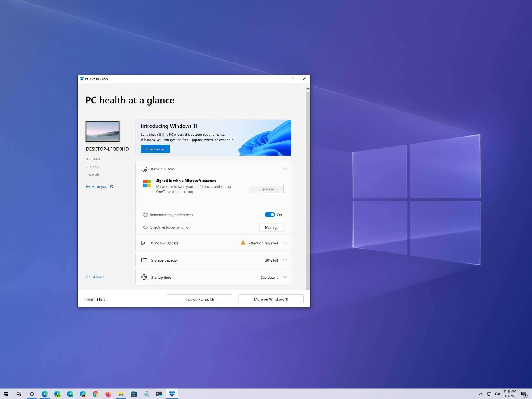
Task: Expand the Storage capacity details
Action: [285, 260]
